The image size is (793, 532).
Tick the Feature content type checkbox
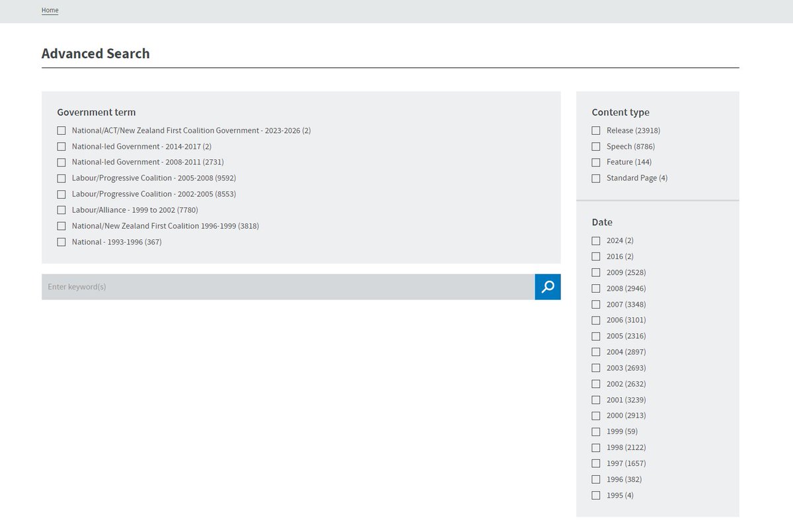point(596,163)
